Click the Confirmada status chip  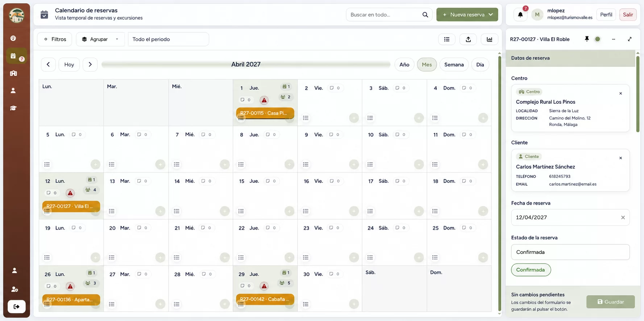pyautogui.click(x=531, y=270)
